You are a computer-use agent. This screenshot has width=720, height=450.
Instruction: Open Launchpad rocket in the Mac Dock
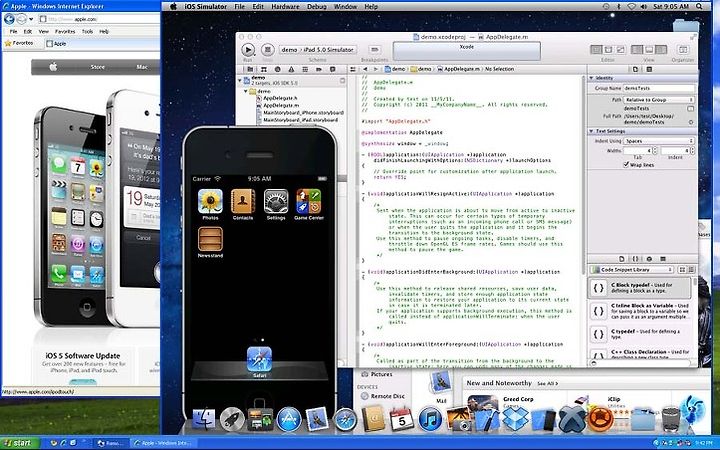[232, 419]
